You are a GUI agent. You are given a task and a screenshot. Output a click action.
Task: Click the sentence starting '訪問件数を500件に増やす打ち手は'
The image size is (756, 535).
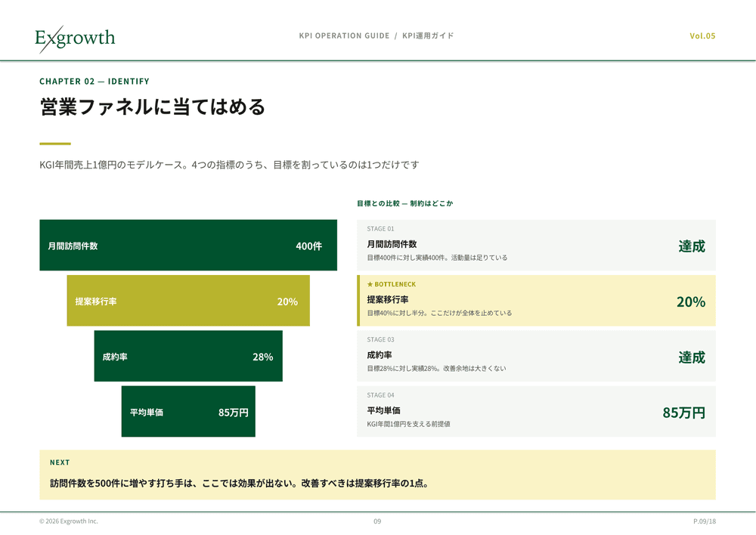239,483
